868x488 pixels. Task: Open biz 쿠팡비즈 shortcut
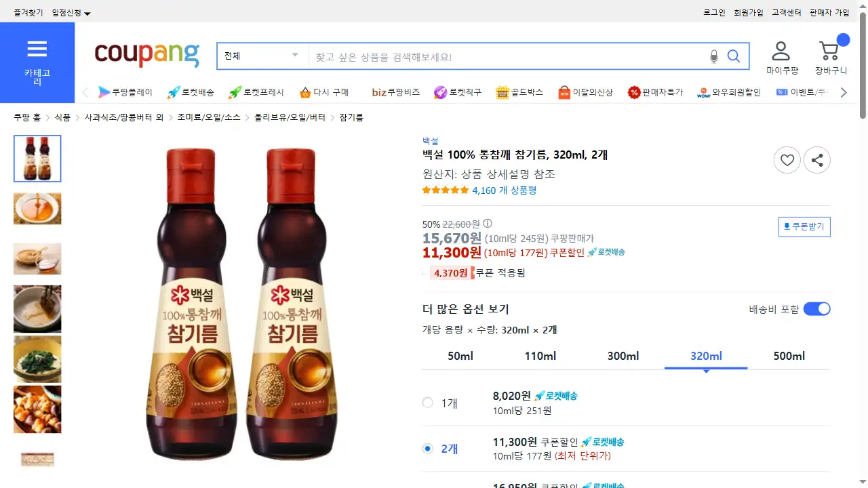coord(396,92)
